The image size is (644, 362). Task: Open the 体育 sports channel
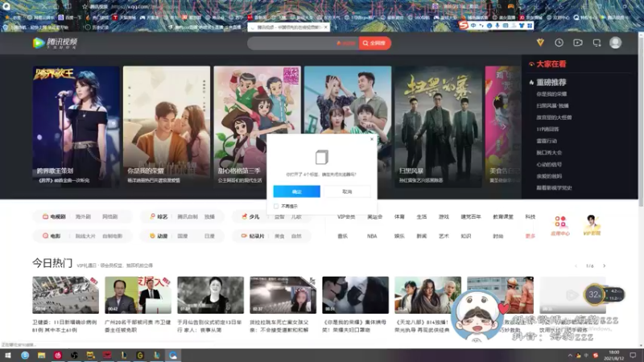(399, 216)
